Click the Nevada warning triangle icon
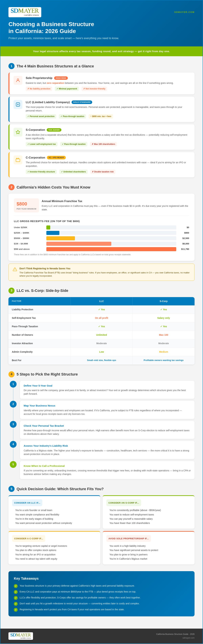Image resolution: width=203 pixels, height=644 pixels. (15, 269)
